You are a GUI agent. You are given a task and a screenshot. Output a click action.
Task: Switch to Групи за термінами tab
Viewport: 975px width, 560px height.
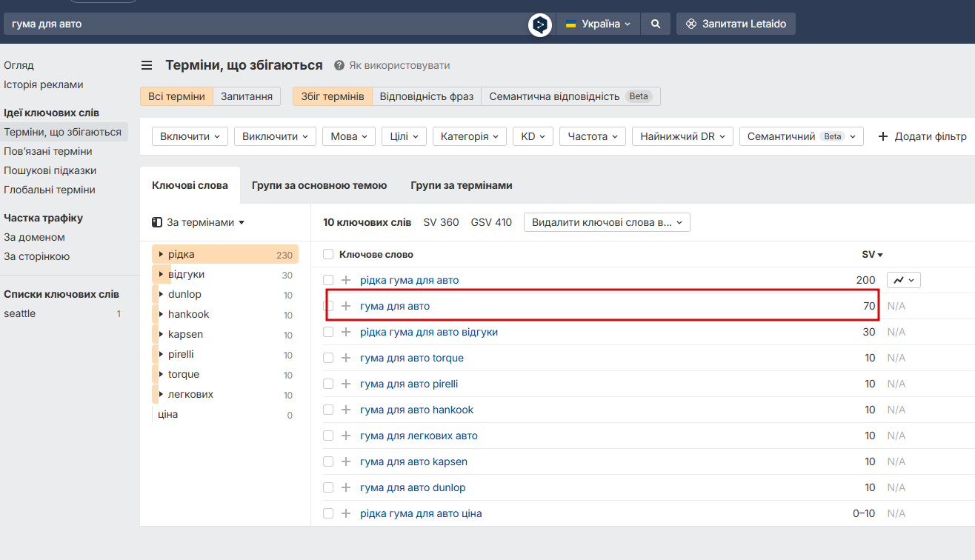(462, 185)
